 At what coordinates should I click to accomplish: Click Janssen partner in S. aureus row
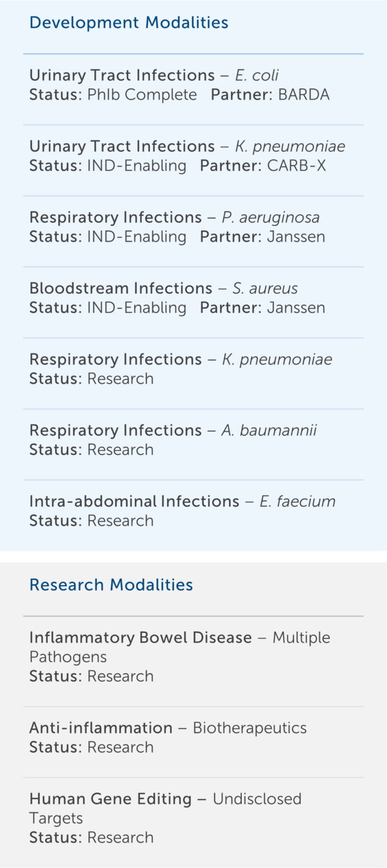pos(296,308)
